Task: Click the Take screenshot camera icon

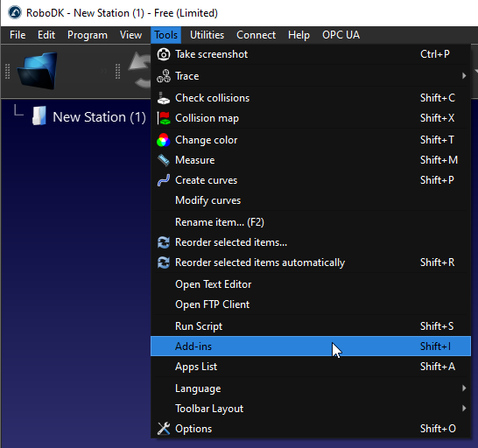Action: [164, 54]
